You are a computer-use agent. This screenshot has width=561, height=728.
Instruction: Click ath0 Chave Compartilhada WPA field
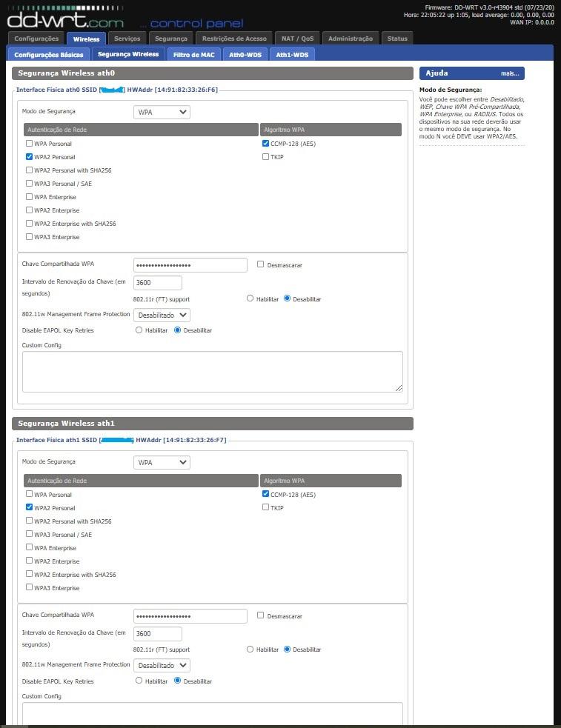190,265
